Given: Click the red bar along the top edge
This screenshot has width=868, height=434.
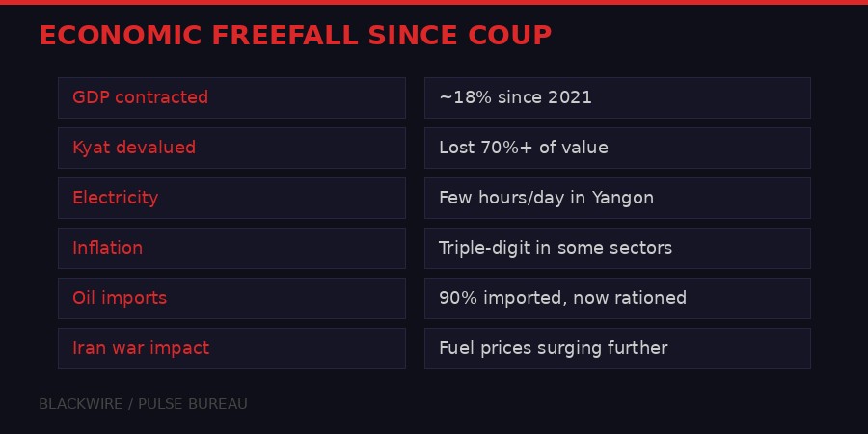Looking at the screenshot, I should tap(434, 2).
